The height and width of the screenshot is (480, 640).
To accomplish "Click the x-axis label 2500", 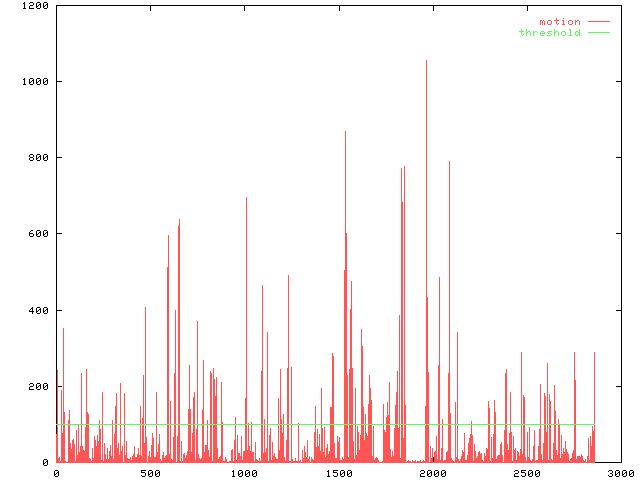I will [x=526, y=473].
